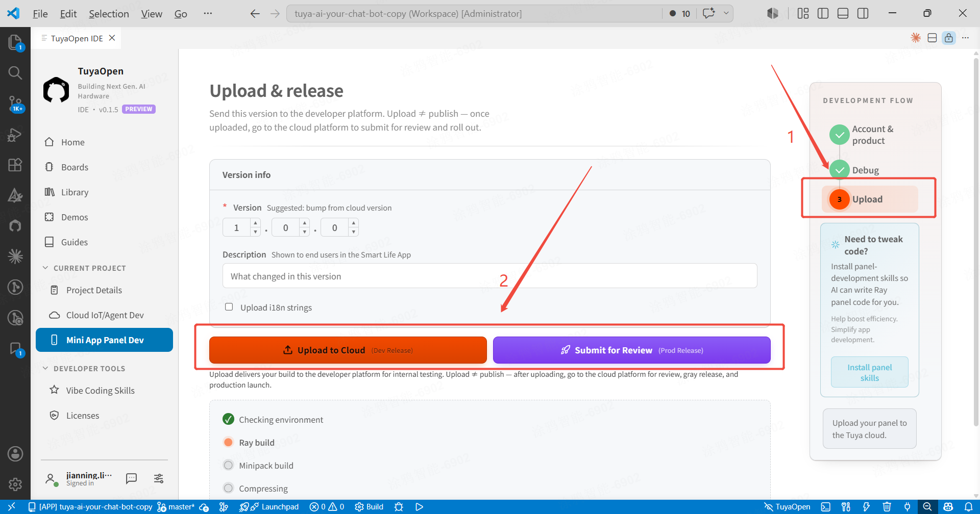The image size is (980, 514).
Task: Click the master* branch in status bar
Action: pyautogui.click(x=177, y=507)
